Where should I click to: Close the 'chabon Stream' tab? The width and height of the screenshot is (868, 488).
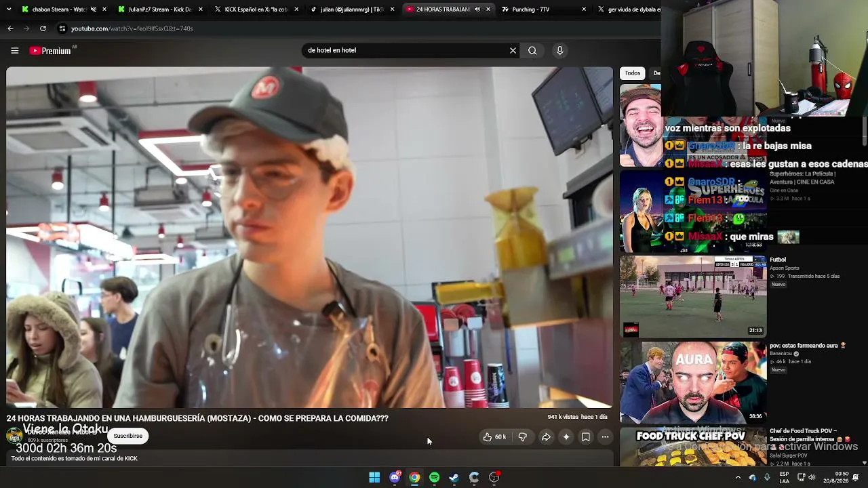[x=104, y=9]
